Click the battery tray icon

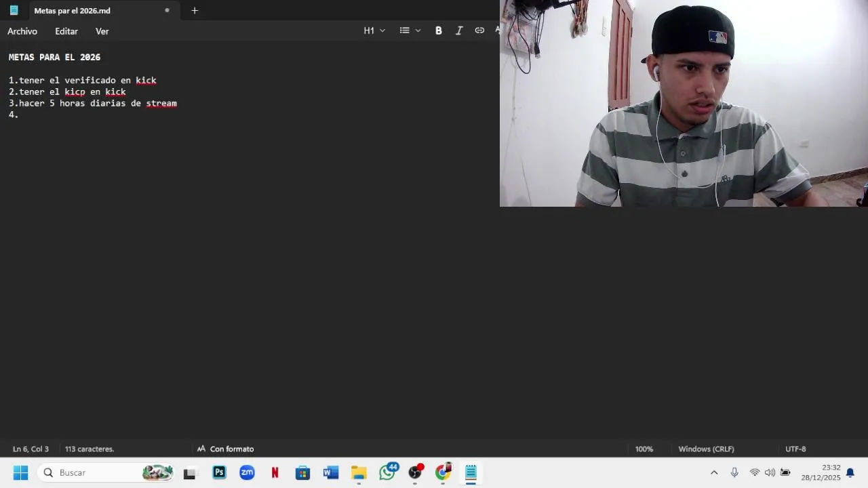pyautogui.click(x=785, y=472)
